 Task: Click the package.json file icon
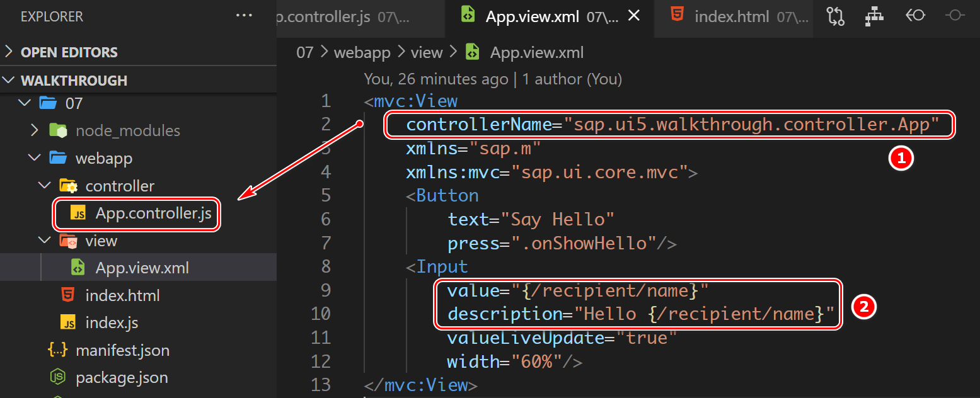tap(58, 377)
